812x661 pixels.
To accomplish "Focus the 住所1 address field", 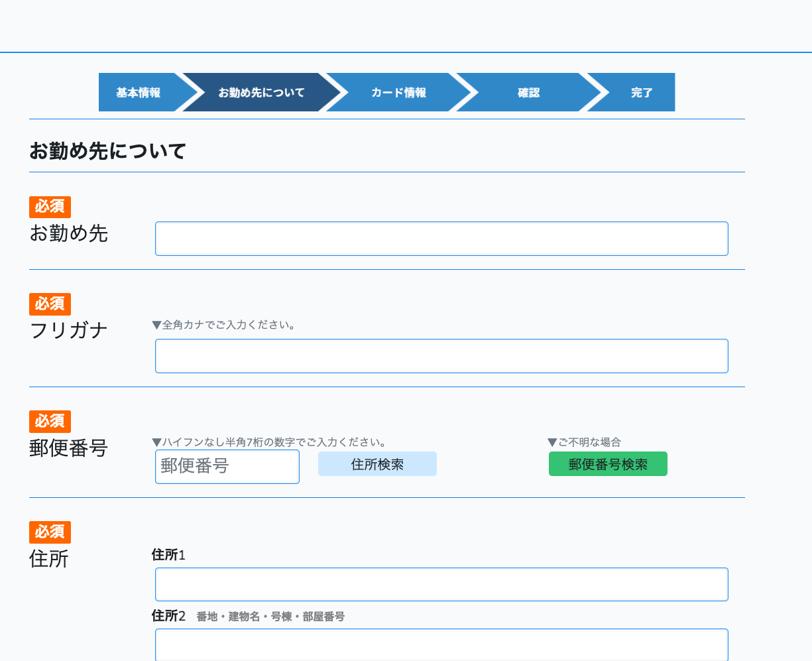I will (441, 584).
